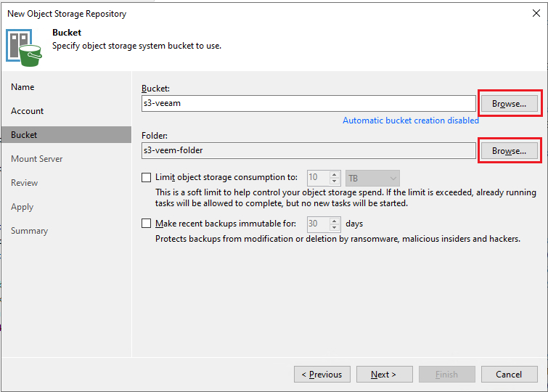The height and width of the screenshot is (392, 548).
Task: Decrease storage limit value with down arrow
Action: click(x=335, y=181)
